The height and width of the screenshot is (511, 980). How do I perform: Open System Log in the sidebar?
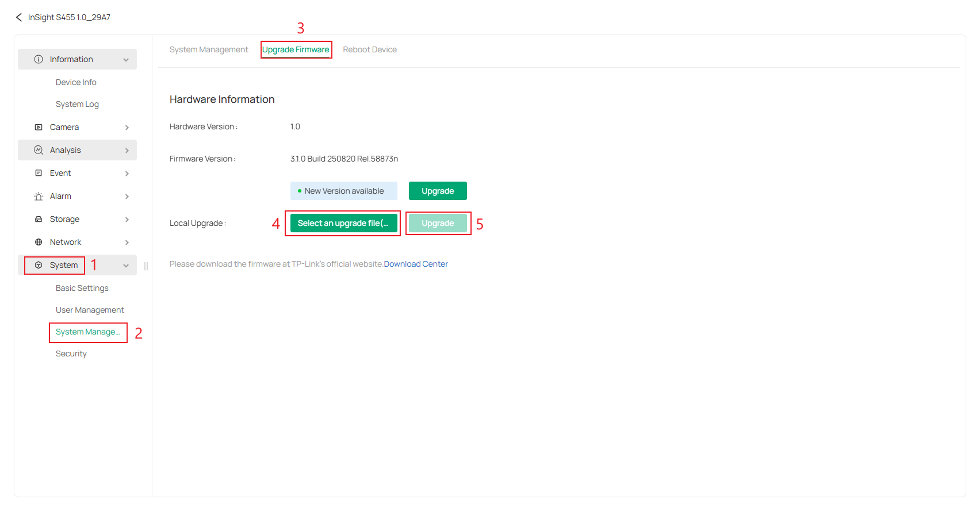point(77,104)
